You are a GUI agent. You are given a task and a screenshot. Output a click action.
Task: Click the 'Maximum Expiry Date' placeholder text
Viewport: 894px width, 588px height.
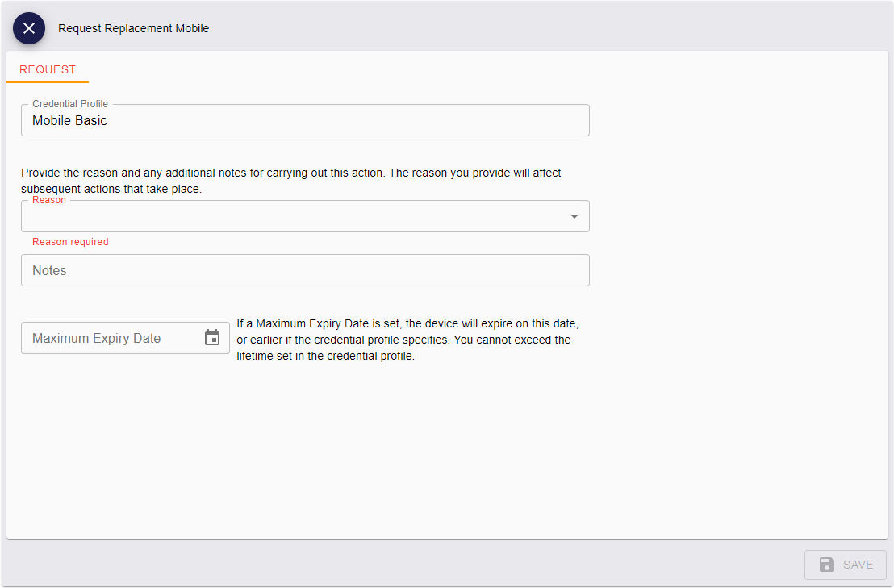[97, 339]
